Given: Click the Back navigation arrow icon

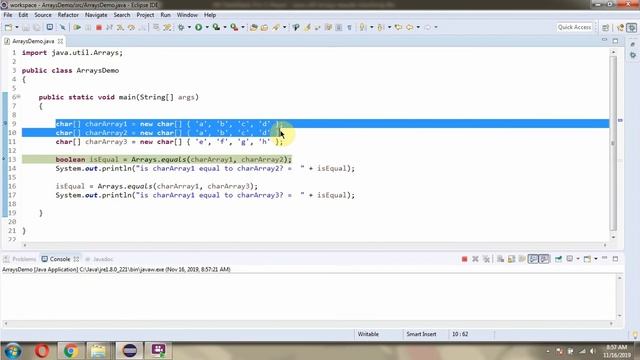Looking at the screenshot, I should tap(410, 27).
